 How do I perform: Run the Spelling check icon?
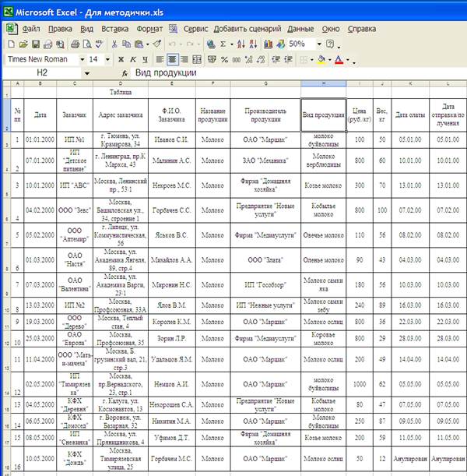point(99,44)
